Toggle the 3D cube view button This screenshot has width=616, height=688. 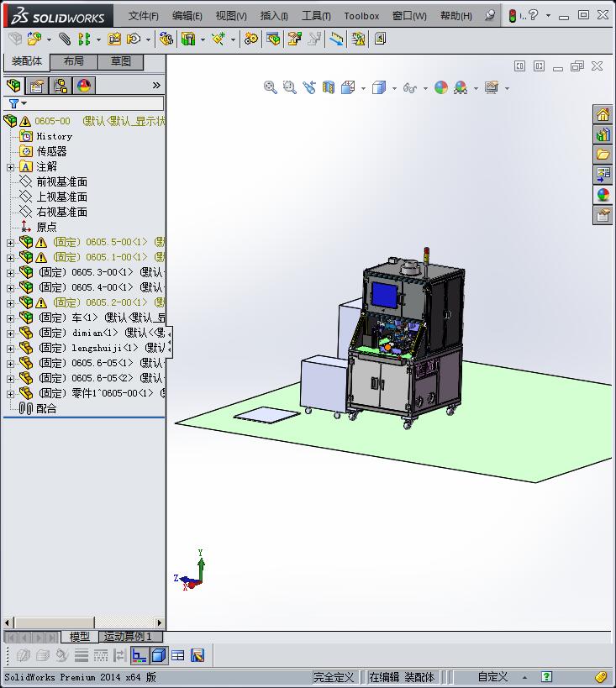pos(158,656)
